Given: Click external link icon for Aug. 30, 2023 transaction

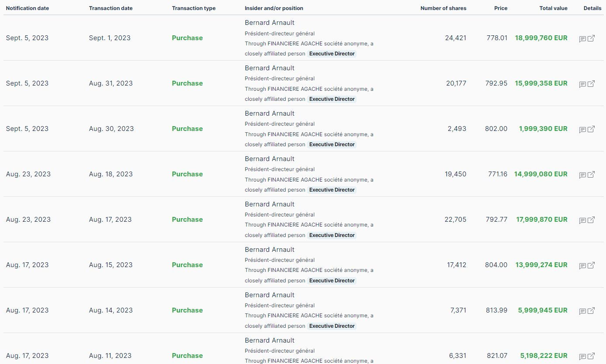Looking at the screenshot, I should tap(591, 129).
